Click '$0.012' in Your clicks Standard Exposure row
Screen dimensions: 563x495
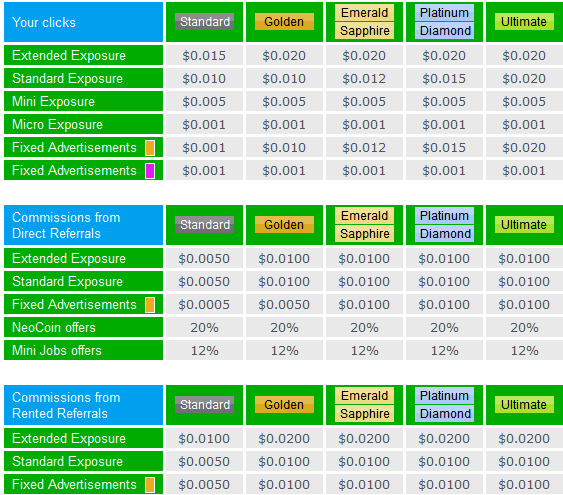pos(364,79)
